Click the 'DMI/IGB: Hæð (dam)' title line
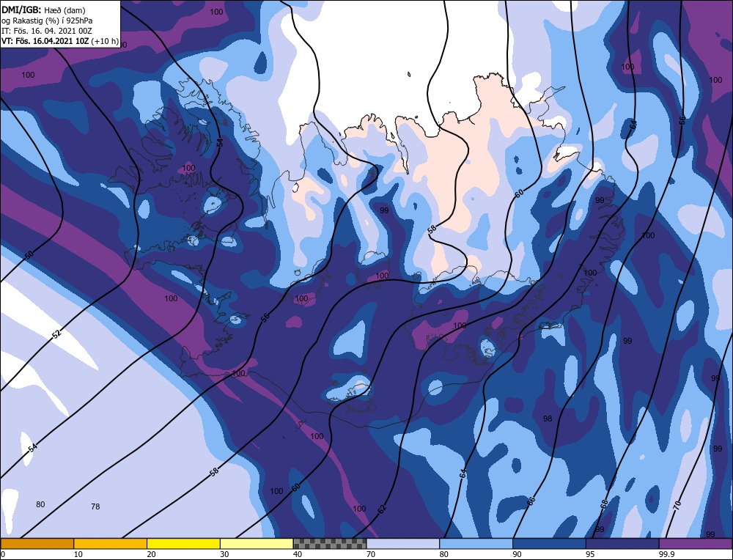 point(43,10)
